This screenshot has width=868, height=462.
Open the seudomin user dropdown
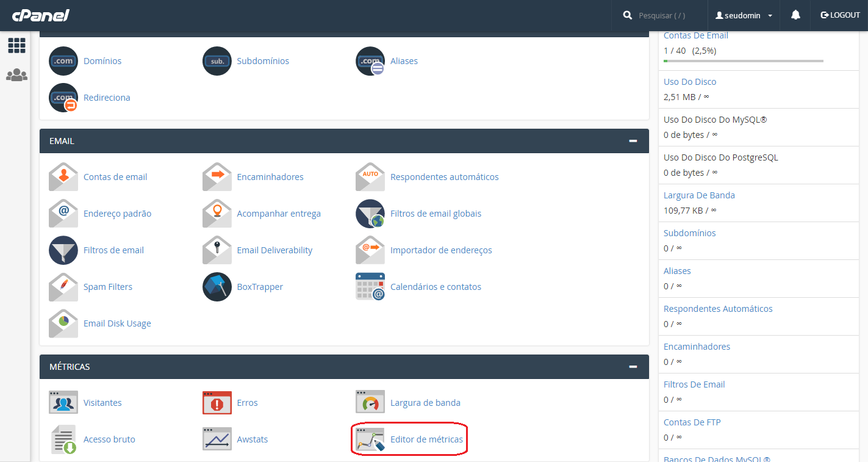coord(744,15)
